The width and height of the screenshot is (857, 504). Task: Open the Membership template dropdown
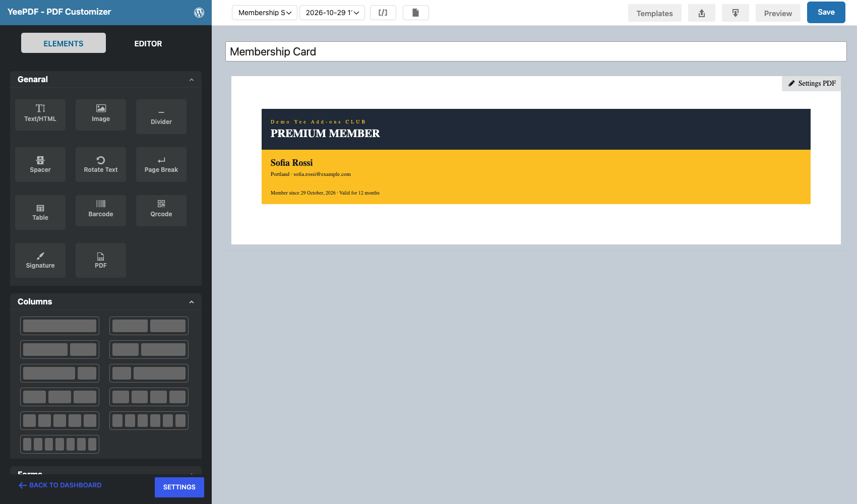click(x=265, y=13)
